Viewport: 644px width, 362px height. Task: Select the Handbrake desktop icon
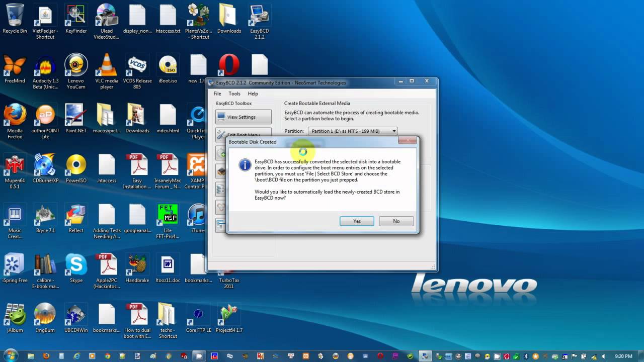click(137, 268)
